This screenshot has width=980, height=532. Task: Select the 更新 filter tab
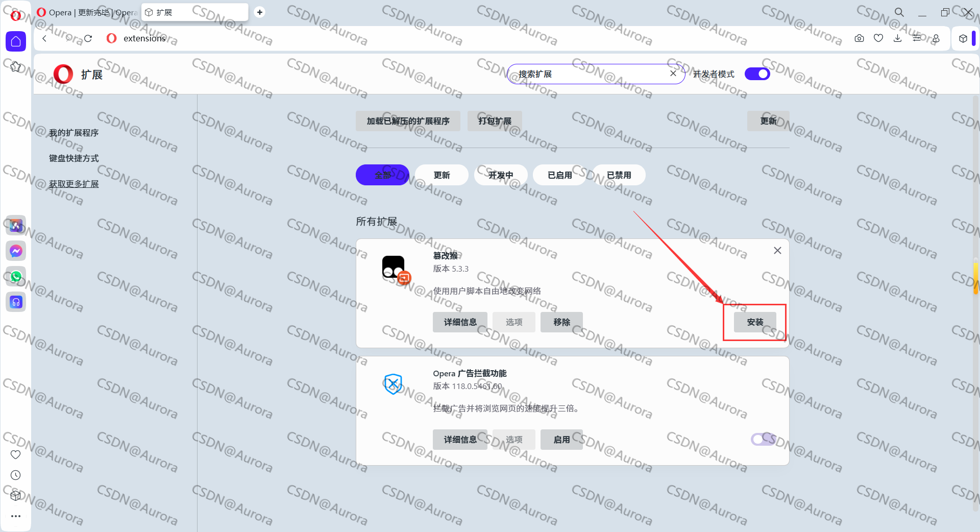(442, 175)
